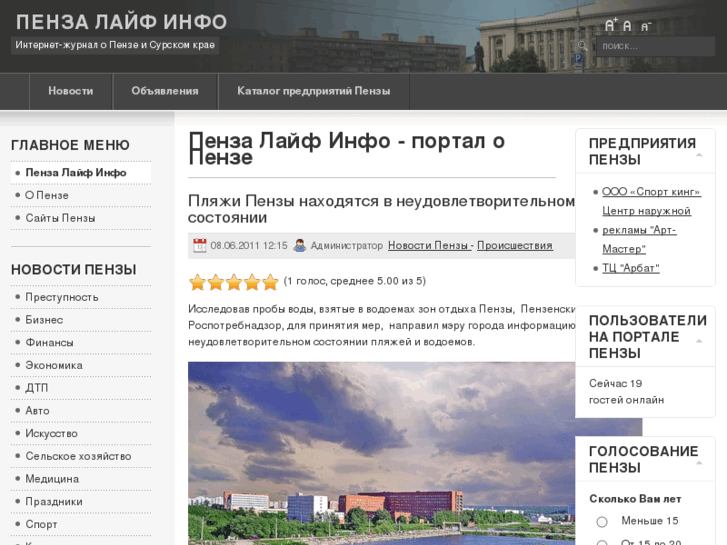Decrease the font size with A-
Viewport: 727px width, 545px height.
[645, 27]
